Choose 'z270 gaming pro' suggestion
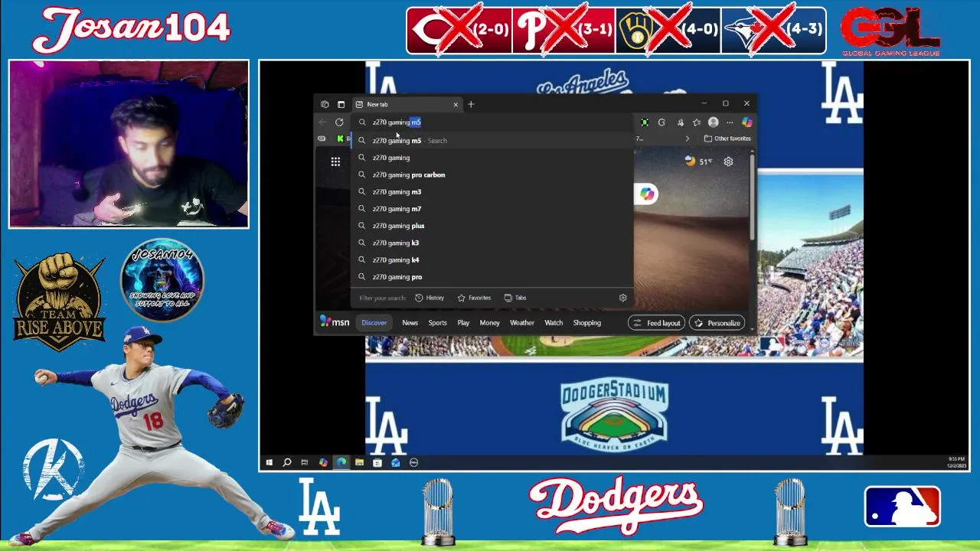Image resolution: width=980 pixels, height=551 pixels. tap(494, 277)
